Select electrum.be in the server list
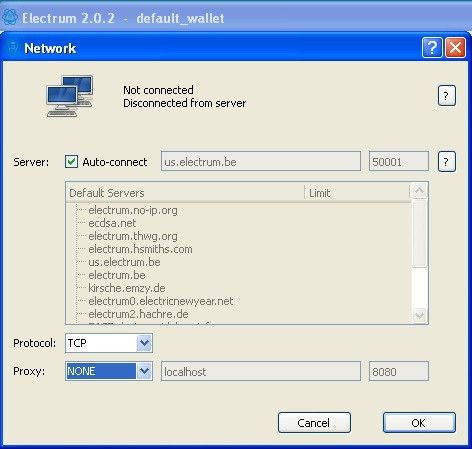Image resolution: width=472 pixels, height=449 pixels. pyautogui.click(x=117, y=275)
